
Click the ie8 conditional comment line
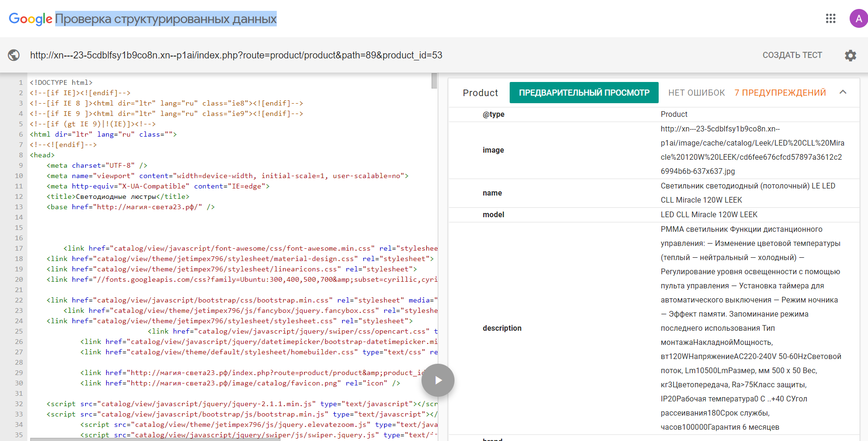tap(166, 103)
